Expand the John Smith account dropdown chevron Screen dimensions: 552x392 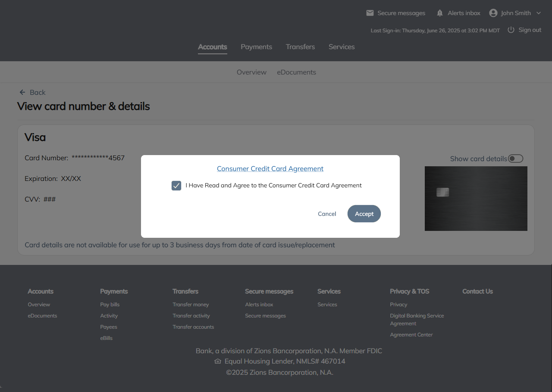pyautogui.click(x=538, y=13)
